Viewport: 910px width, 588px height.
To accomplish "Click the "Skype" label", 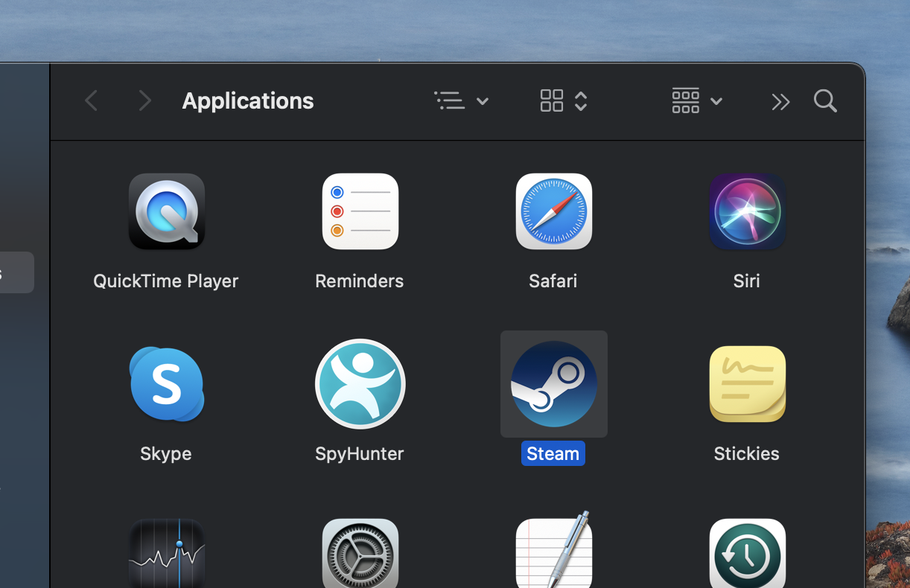I will click(x=165, y=453).
